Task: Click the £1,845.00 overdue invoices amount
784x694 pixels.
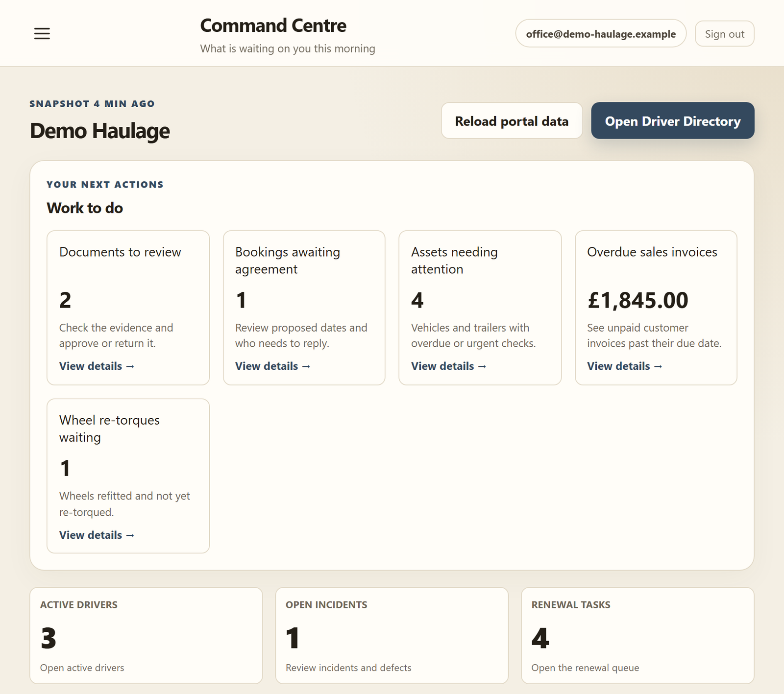Action: tap(637, 300)
